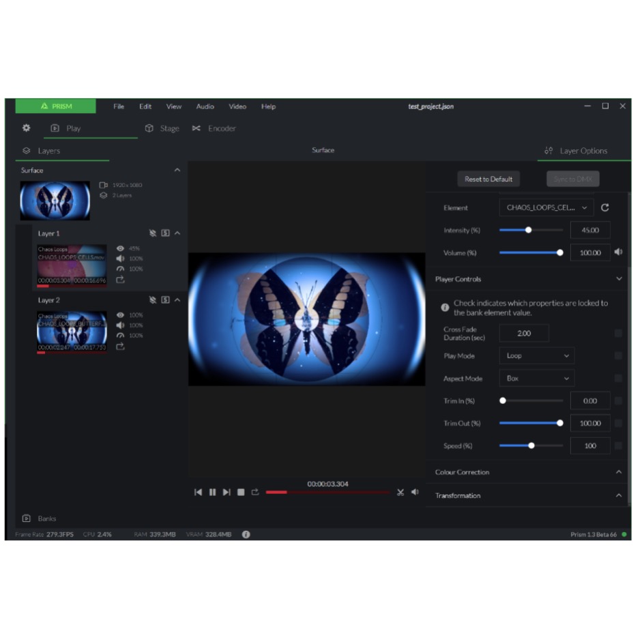Select the Play tab

pos(91,128)
